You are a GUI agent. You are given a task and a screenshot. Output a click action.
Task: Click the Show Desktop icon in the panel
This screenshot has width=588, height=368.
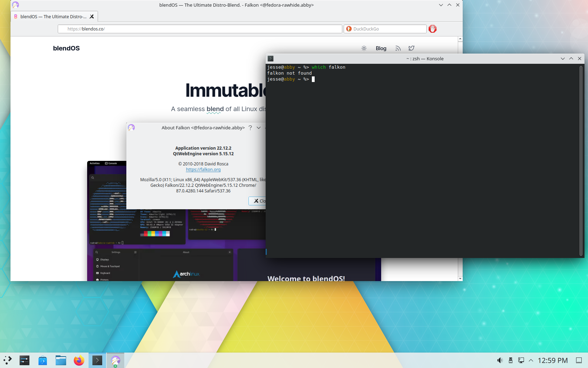(x=579, y=360)
